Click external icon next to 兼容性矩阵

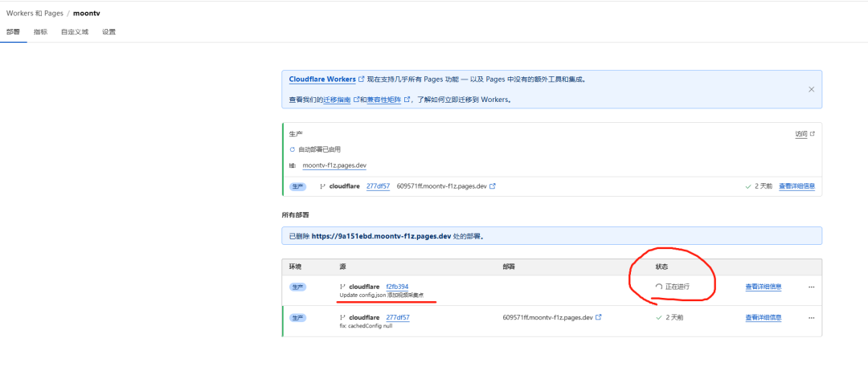click(407, 100)
